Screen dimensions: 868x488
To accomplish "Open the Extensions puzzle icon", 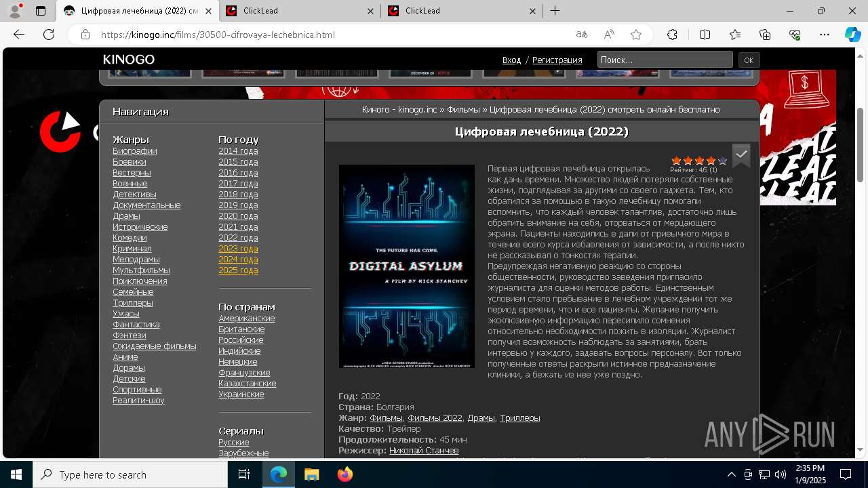I will (x=672, y=35).
